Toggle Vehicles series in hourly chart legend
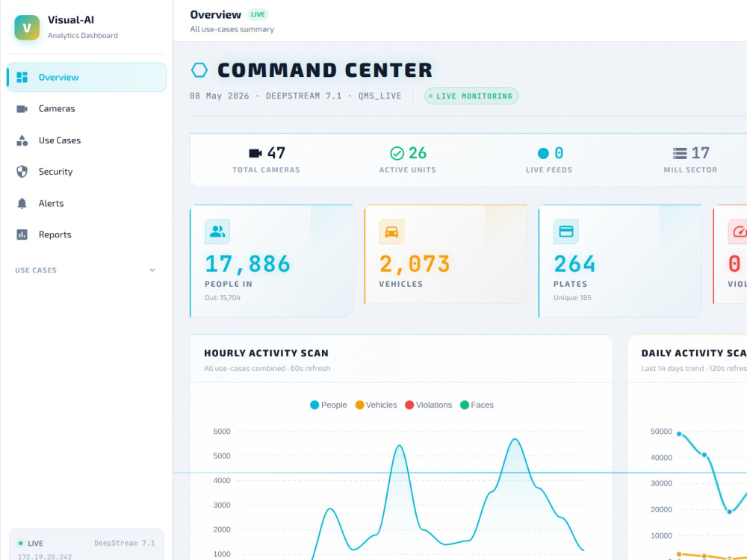Viewport: 747px width, 560px height. click(x=376, y=405)
